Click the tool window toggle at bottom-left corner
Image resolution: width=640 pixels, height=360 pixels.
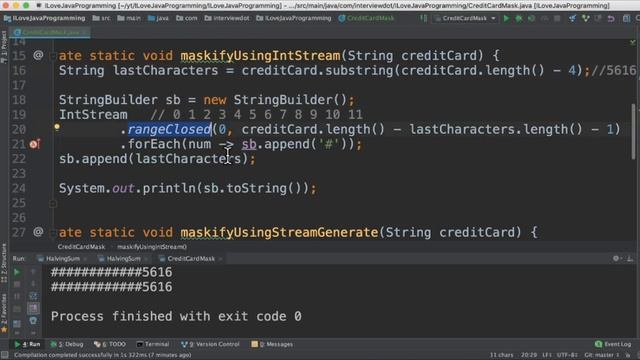(x=4, y=355)
